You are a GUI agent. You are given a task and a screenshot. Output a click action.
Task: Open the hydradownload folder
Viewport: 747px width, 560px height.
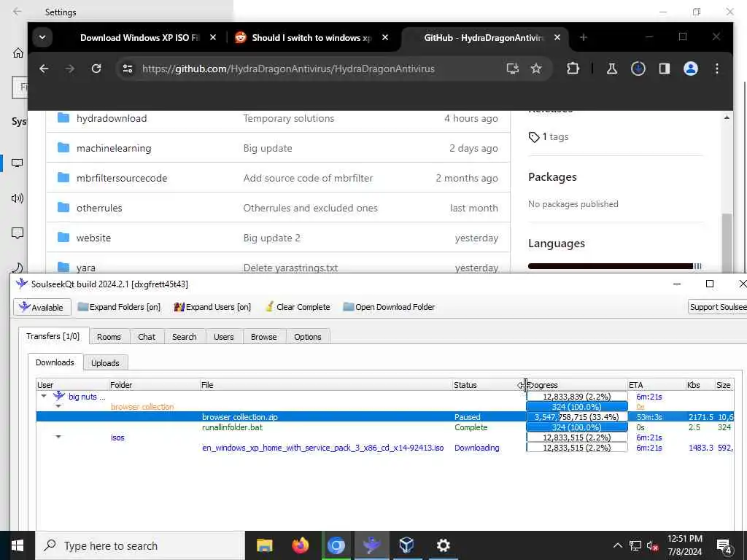(x=112, y=118)
